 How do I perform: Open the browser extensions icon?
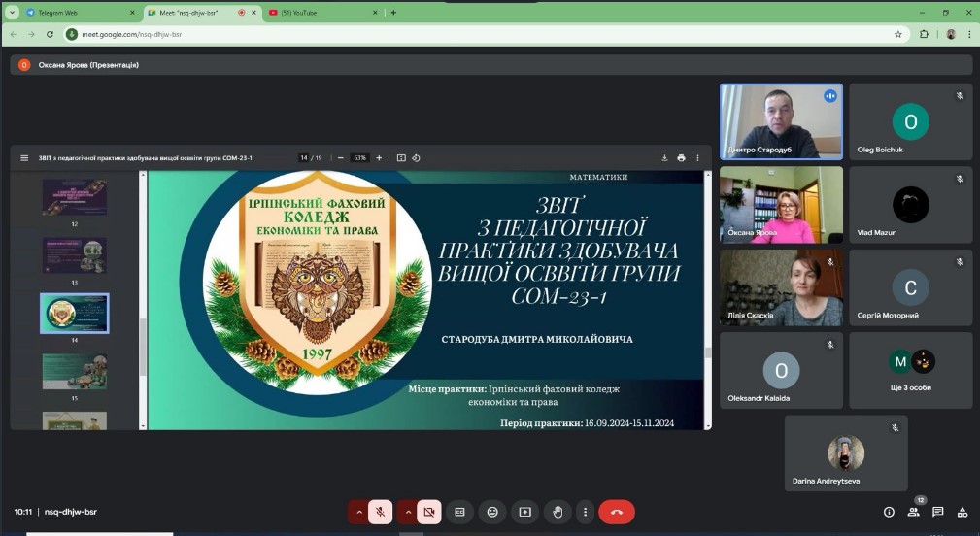924,34
